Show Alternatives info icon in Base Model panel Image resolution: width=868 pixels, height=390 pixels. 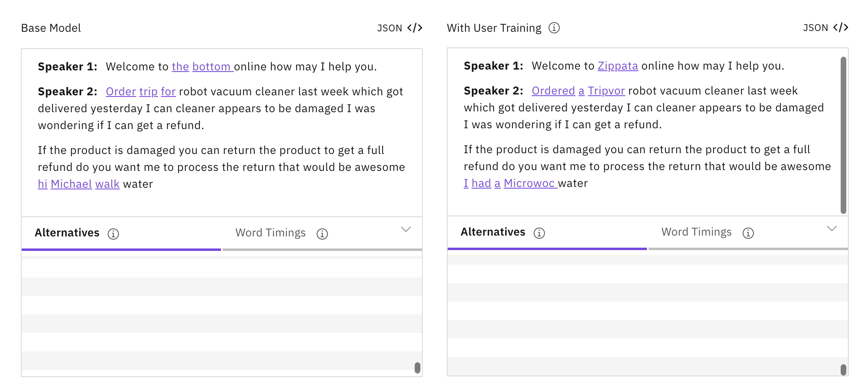tap(113, 234)
